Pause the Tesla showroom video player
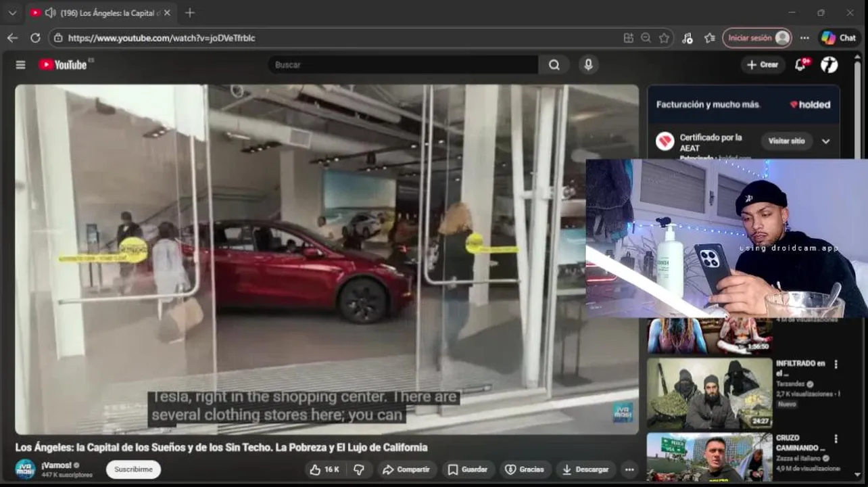The width and height of the screenshot is (868, 487). (x=327, y=259)
